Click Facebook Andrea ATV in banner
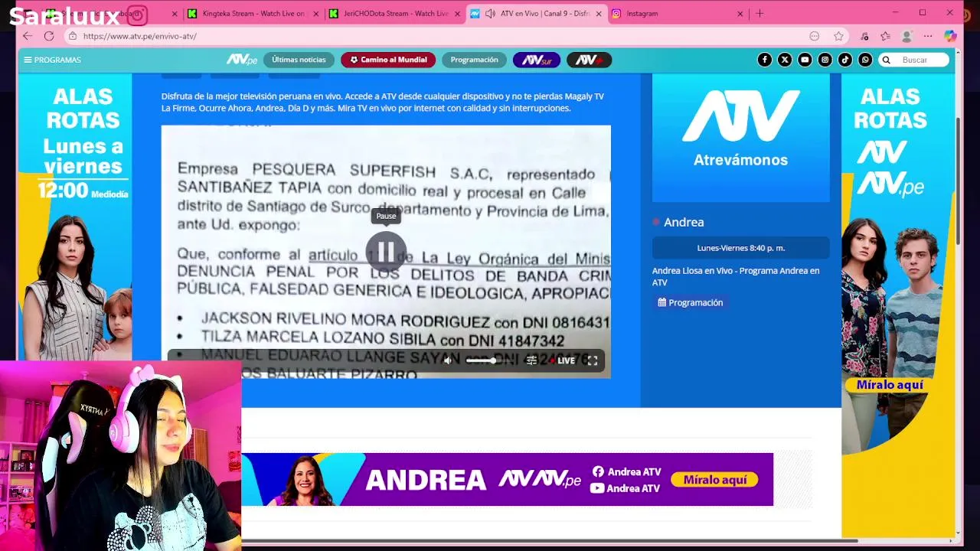980x551 pixels. [x=626, y=471]
